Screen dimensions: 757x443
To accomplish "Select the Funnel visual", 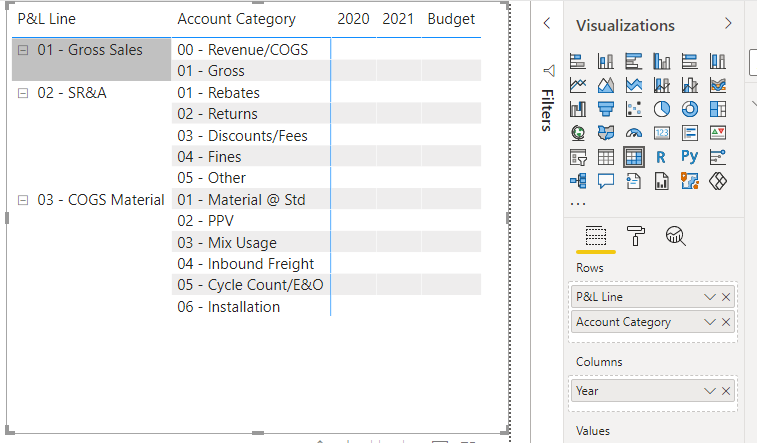I will click(x=606, y=109).
